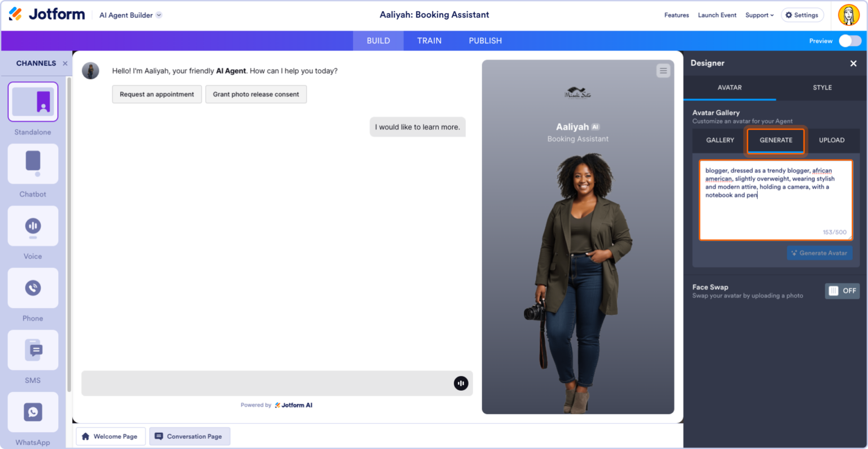Select the WhatsApp channel icon
This screenshot has height=449, width=868.
32,412
